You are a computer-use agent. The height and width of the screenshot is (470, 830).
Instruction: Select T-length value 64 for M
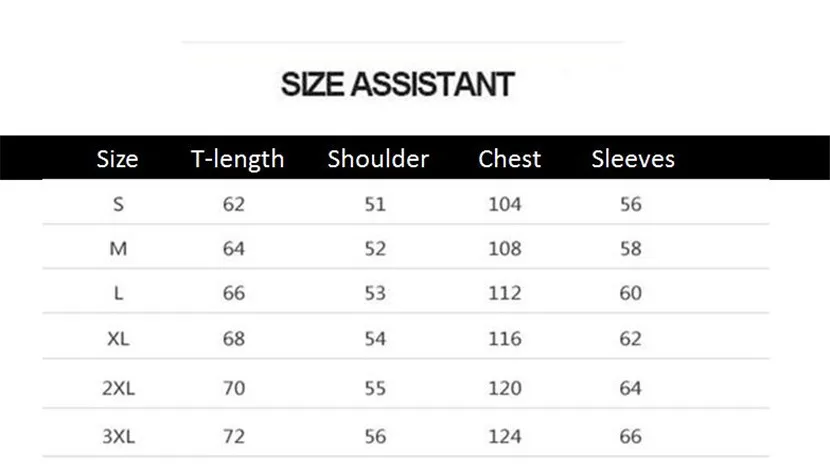pos(233,249)
